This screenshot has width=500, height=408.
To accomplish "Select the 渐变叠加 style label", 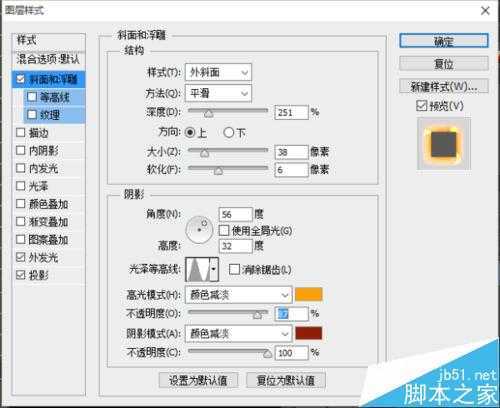I will [49, 222].
